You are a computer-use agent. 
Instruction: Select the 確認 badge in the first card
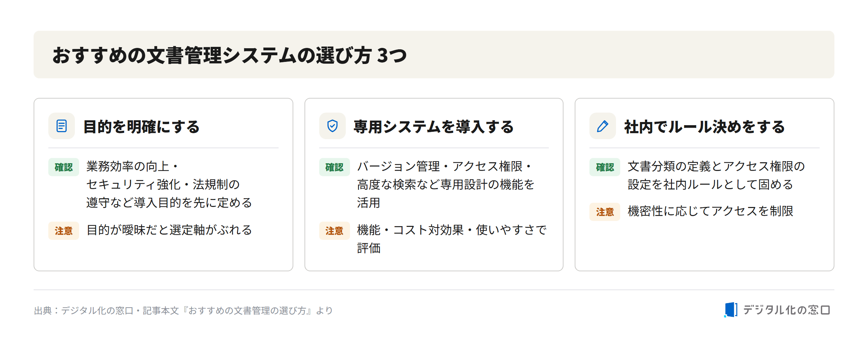tap(64, 167)
